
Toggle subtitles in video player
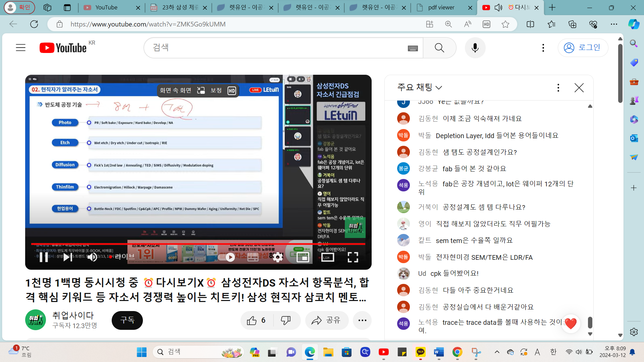click(x=253, y=257)
